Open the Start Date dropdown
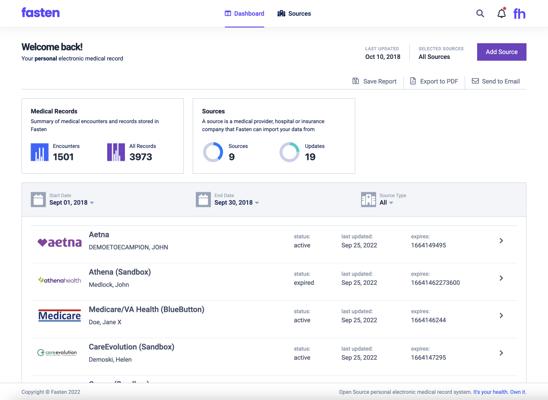Image resolution: width=548 pixels, height=400 pixels. (x=71, y=203)
